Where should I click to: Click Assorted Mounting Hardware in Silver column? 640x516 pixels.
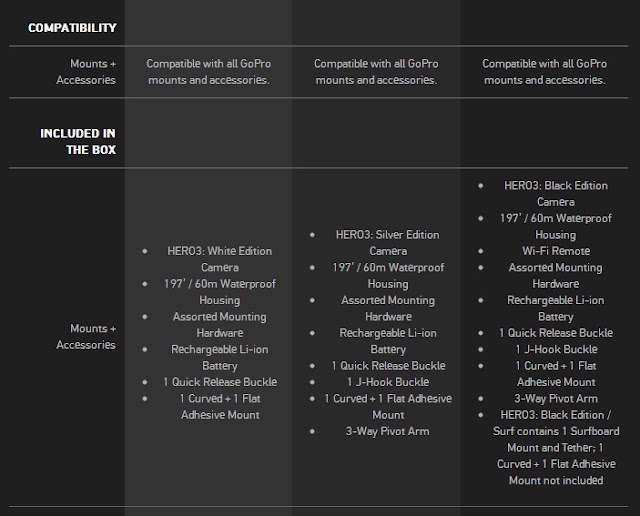click(388, 309)
